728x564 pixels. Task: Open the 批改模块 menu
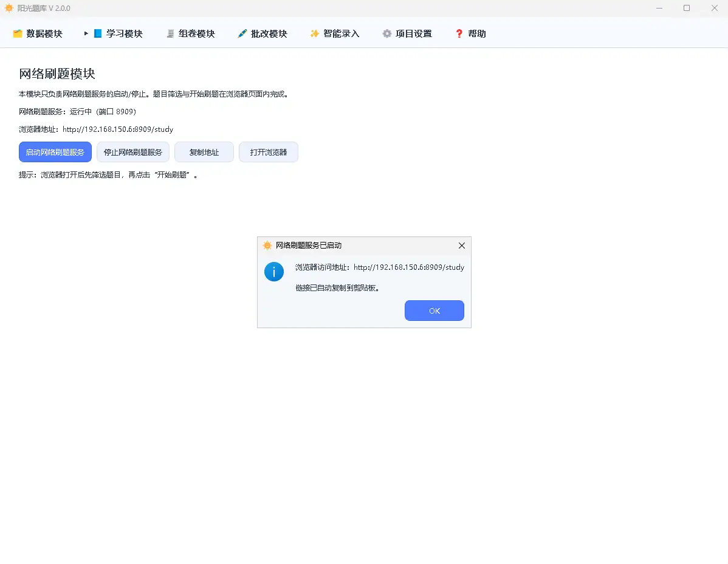[263, 33]
